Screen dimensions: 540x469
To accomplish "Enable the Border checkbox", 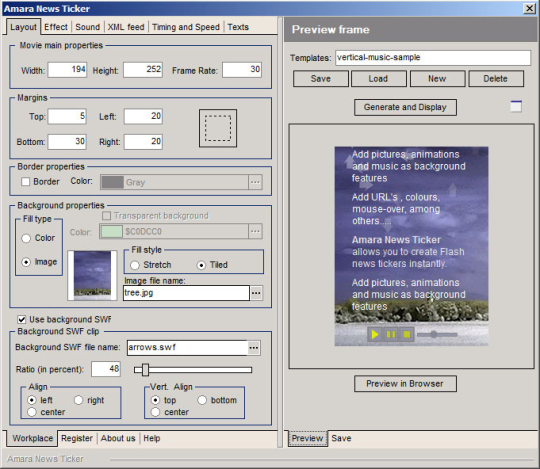I will pos(25,181).
